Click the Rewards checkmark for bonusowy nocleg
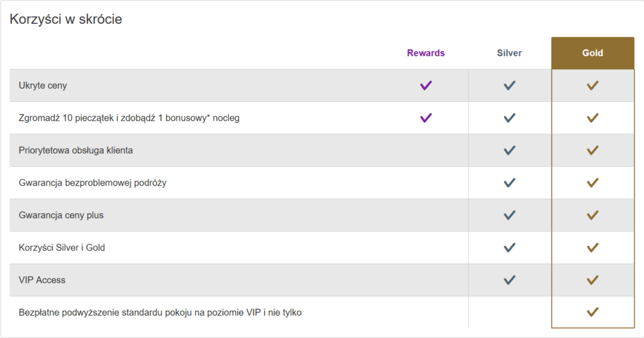Image resolution: width=644 pixels, height=338 pixels. point(426,118)
